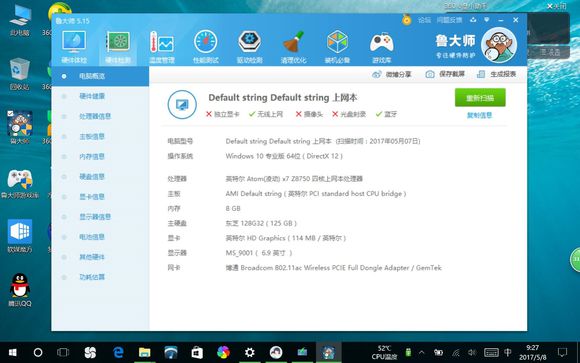The height and width of the screenshot is (363, 580).
Task: Click the 光盘刻录 status indicator
Action: pos(349,114)
